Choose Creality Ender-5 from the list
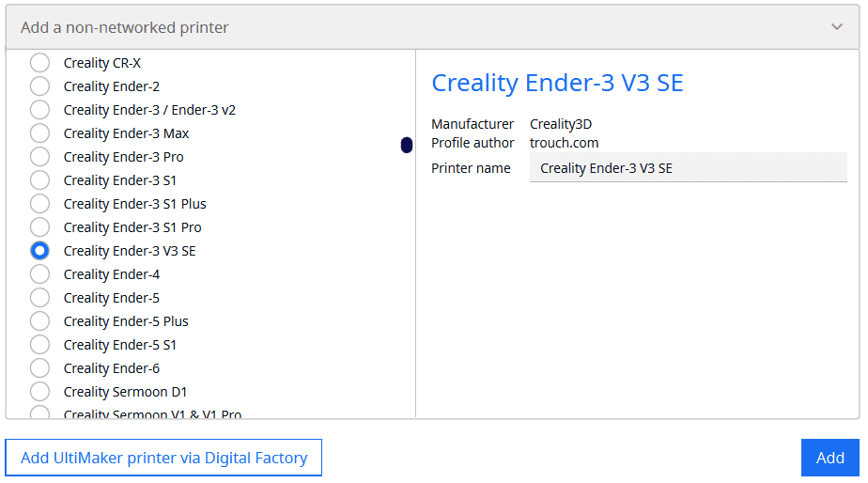Image resolution: width=868 pixels, height=483 pixels. (x=39, y=298)
